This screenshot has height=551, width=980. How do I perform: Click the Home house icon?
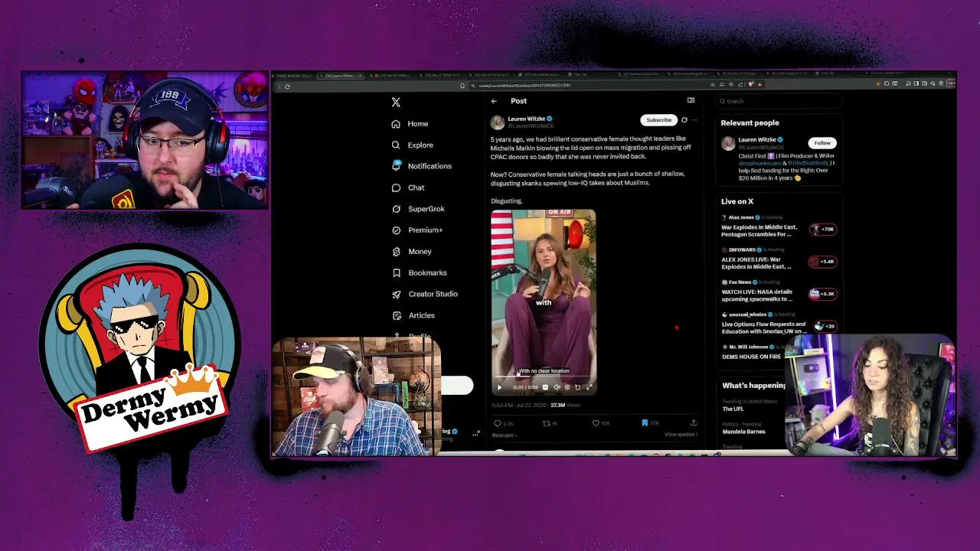point(396,124)
